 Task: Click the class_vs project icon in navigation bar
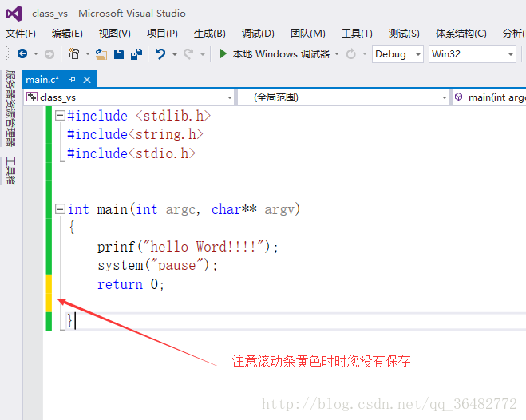tap(32, 97)
